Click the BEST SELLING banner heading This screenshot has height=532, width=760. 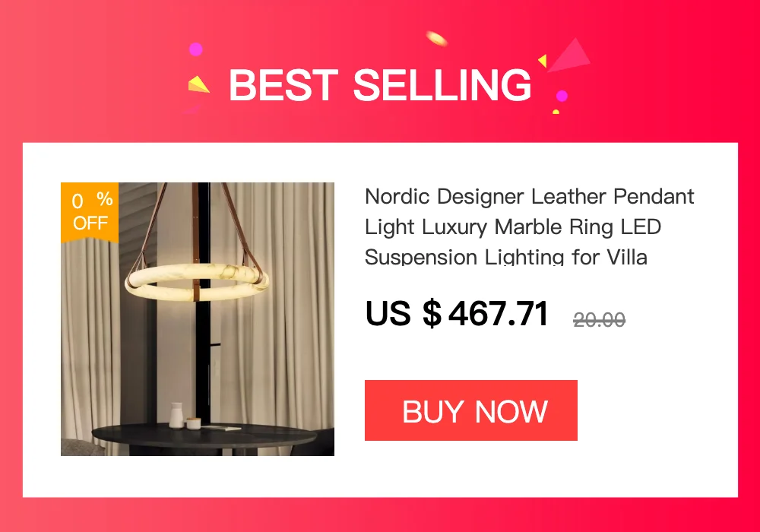click(x=380, y=85)
